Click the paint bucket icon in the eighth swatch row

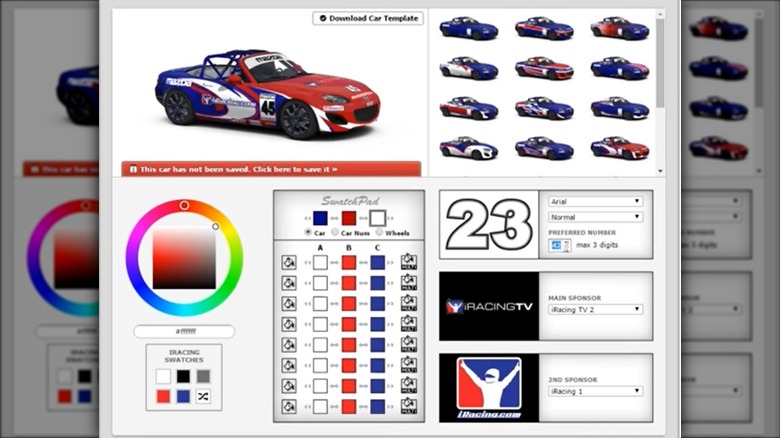click(289, 407)
